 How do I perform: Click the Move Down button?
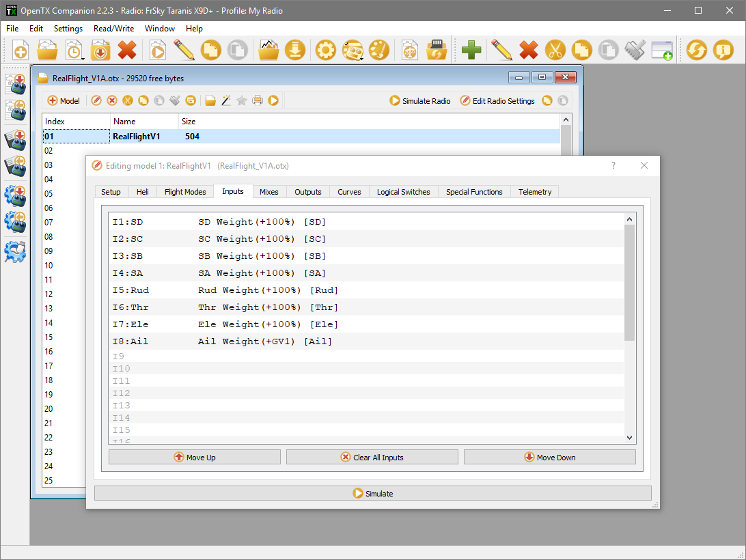click(x=549, y=458)
